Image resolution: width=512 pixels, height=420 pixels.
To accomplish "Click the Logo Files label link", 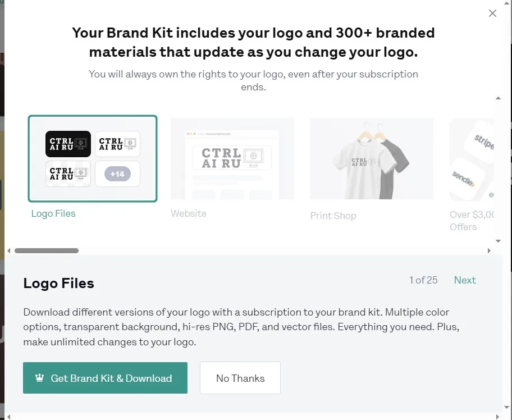I will point(53,213).
